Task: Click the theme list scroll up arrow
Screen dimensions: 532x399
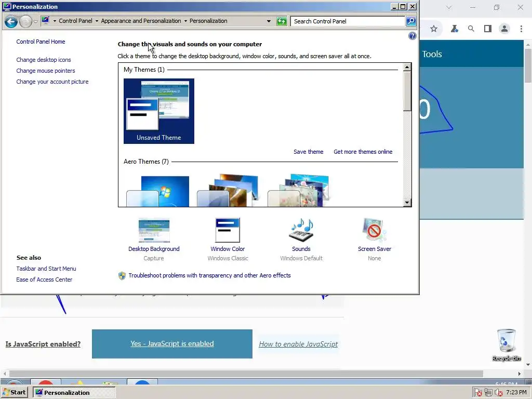Action: [x=407, y=67]
